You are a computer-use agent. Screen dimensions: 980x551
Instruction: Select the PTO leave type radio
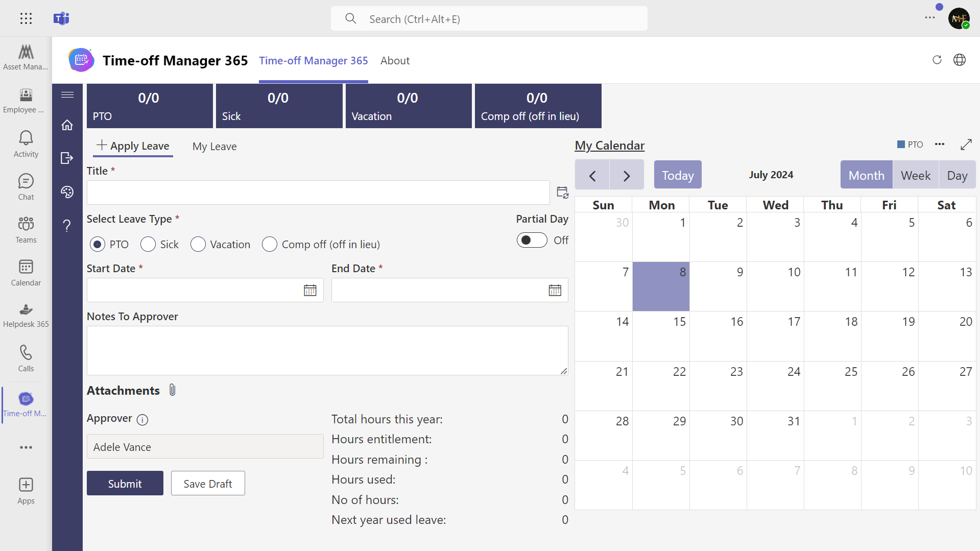(x=98, y=245)
